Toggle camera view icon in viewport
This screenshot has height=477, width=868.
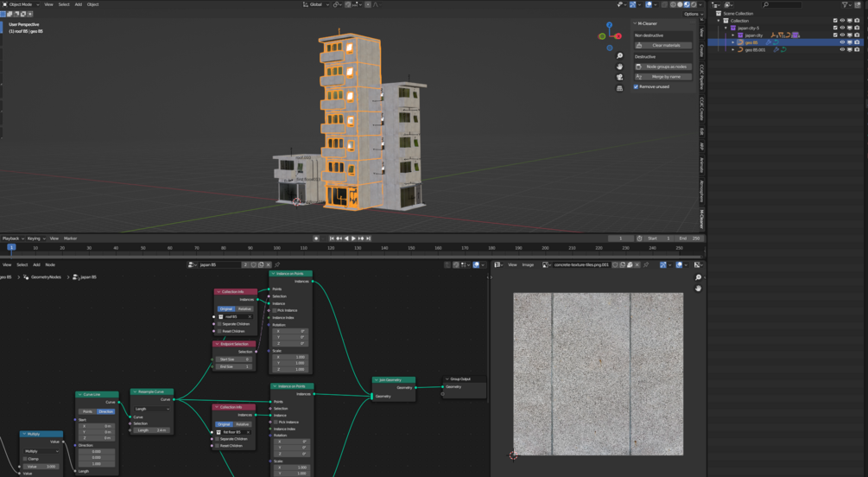click(619, 77)
